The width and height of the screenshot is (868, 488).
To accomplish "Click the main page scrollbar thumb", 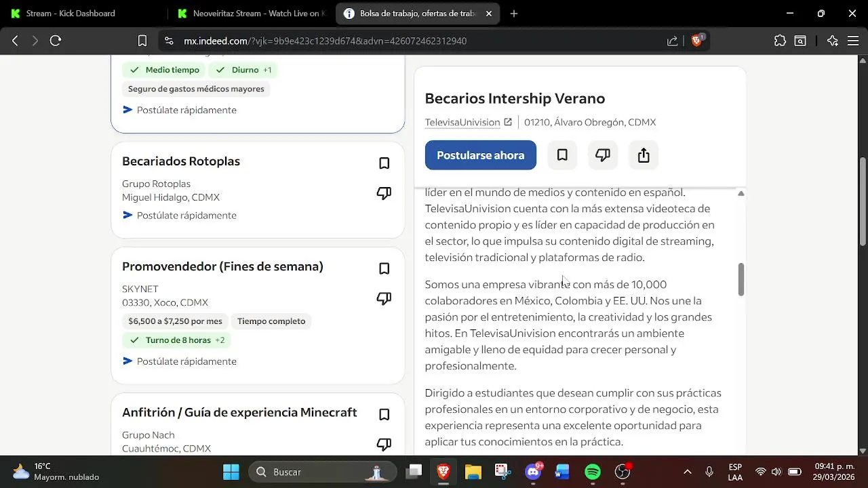I will [x=863, y=201].
